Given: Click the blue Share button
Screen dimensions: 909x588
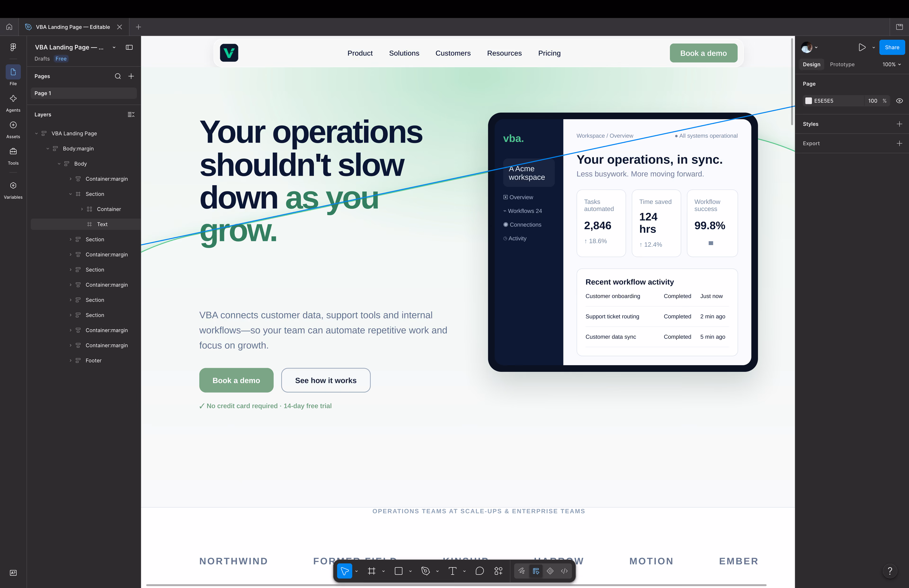Looking at the screenshot, I should (892, 47).
